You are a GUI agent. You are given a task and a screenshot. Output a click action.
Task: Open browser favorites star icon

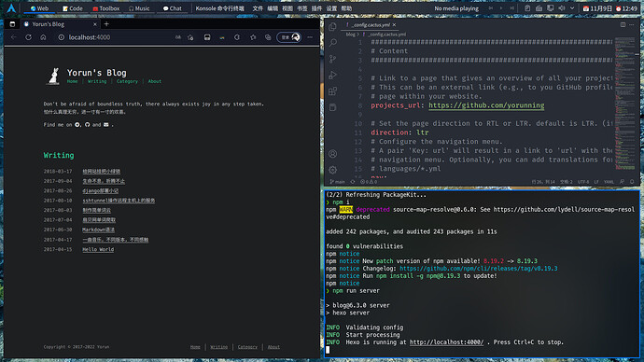(x=253, y=37)
